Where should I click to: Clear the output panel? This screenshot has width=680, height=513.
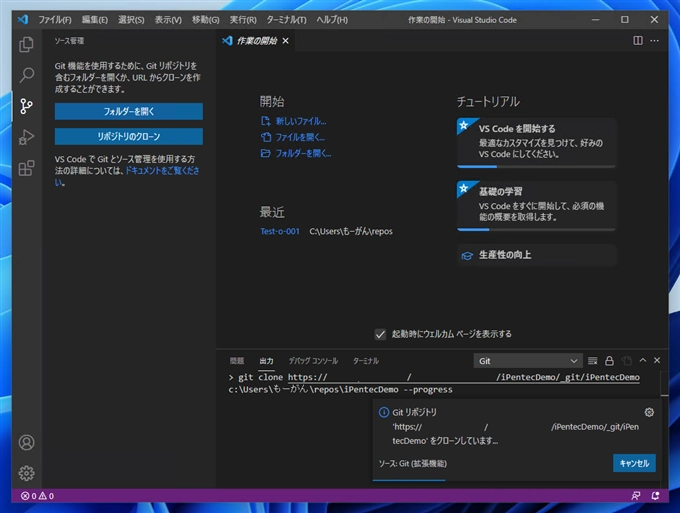592,361
